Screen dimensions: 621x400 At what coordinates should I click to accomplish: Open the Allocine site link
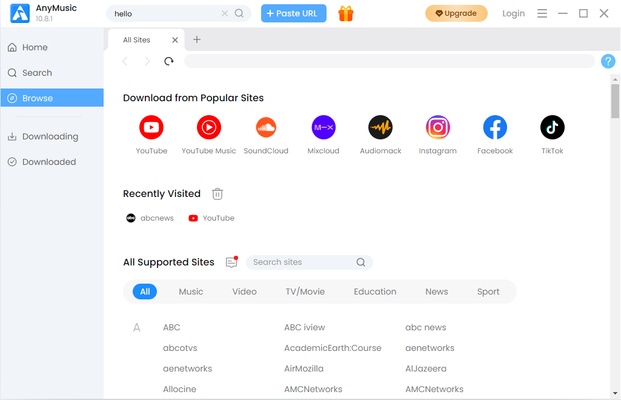(x=179, y=389)
